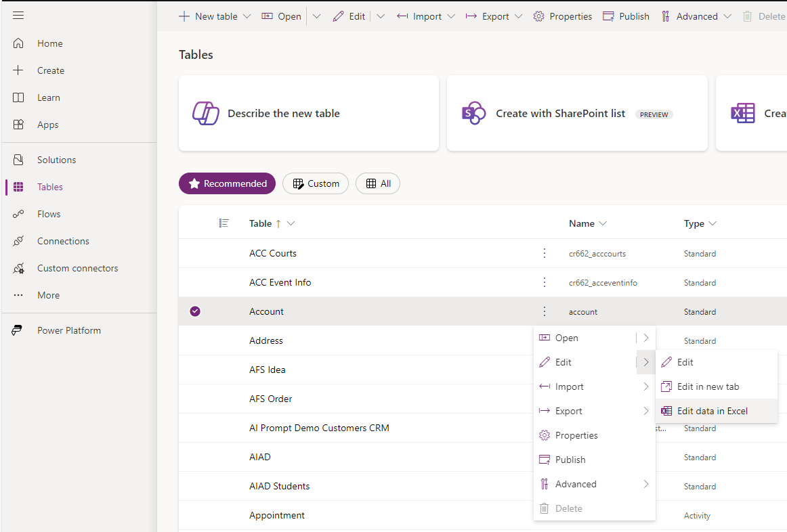The image size is (787, 532).
Task: Click the three-dot menu on ACC Courts row
Action: (545, 253)
